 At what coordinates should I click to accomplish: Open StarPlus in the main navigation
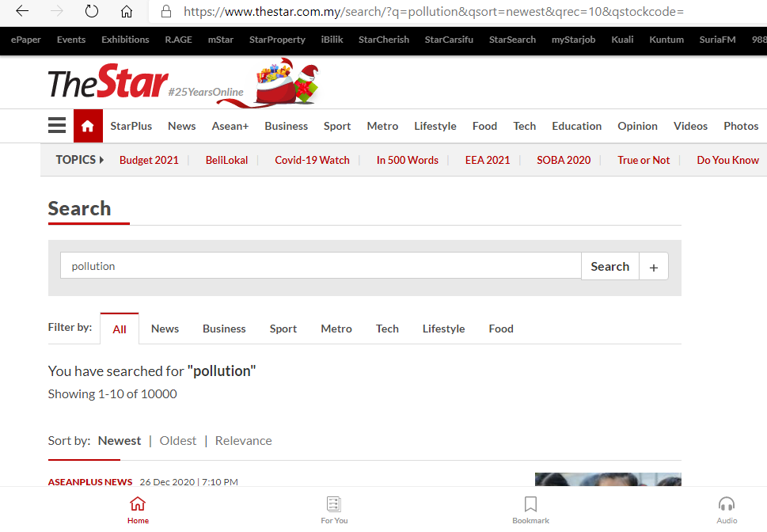coord(131,126)
